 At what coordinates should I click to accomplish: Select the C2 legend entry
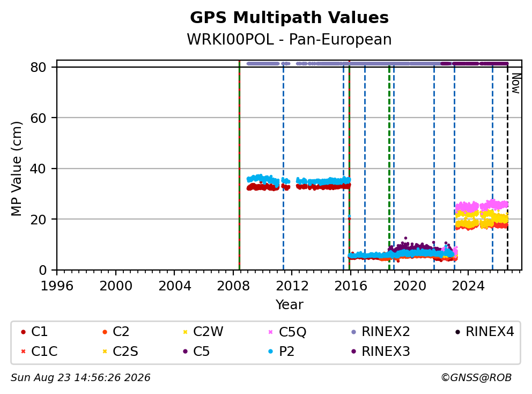pos(116,332)
